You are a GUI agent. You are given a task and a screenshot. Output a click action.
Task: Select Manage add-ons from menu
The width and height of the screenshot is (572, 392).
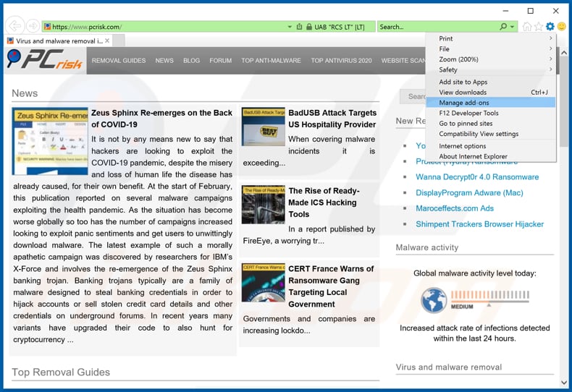(x=463, y=103)
